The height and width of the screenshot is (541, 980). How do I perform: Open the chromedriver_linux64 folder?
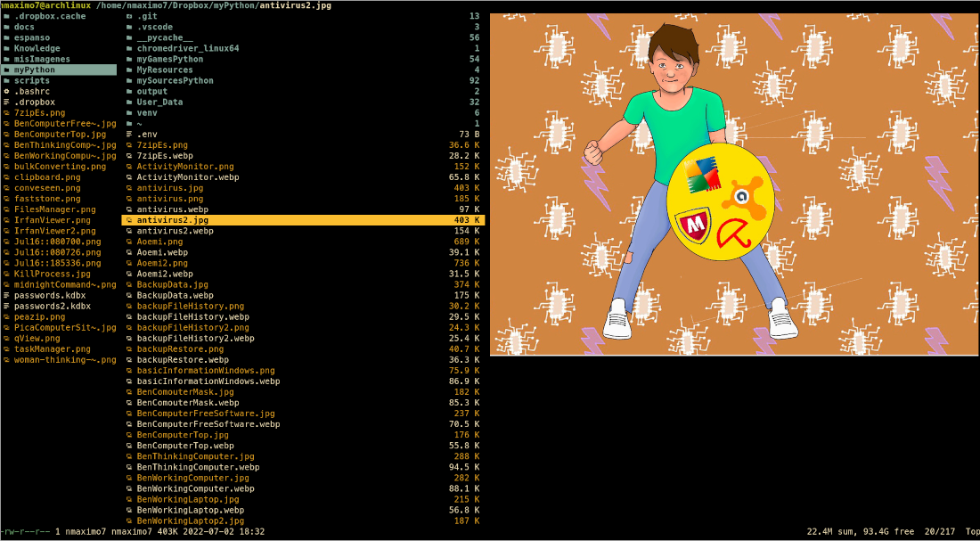(187, 48)
